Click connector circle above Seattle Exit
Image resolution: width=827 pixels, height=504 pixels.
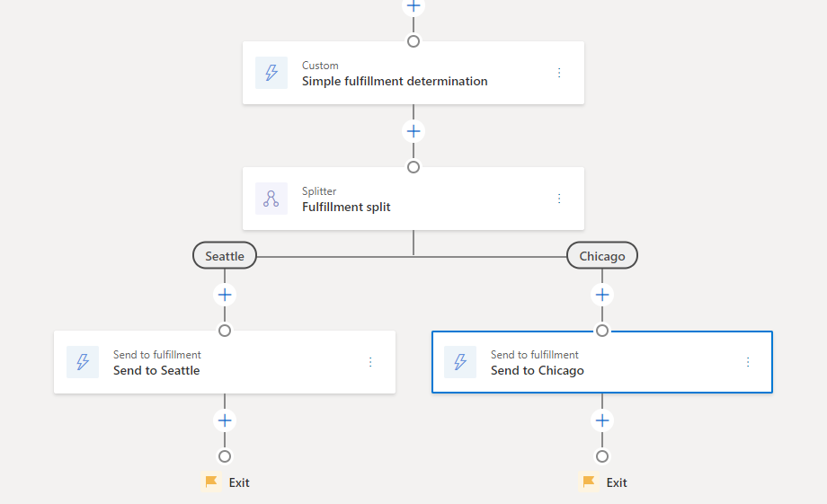pyautogui.click(x=225, y=456)
